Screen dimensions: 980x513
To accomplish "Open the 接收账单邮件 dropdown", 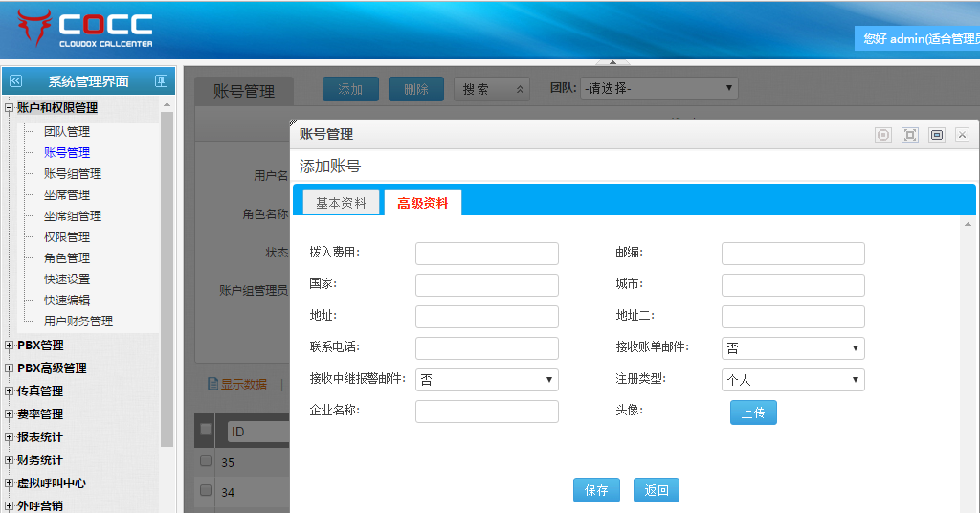I will pos(792,348).
